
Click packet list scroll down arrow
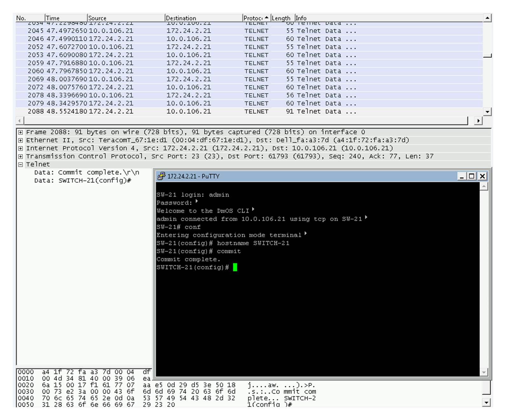[487, 112]
